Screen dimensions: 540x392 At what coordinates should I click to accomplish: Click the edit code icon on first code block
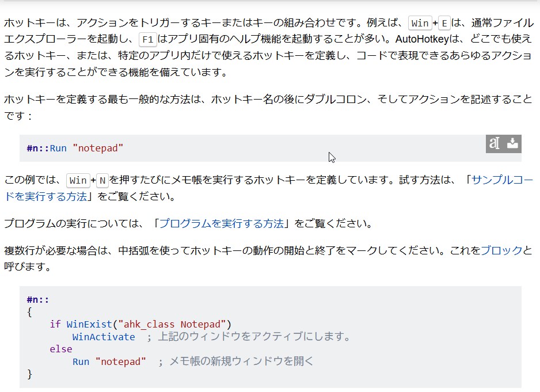pyautogui.click(x=494, y=144)
